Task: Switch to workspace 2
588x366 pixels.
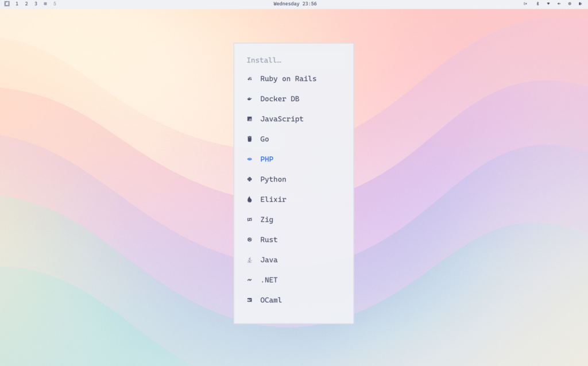Action: (26, 4)
